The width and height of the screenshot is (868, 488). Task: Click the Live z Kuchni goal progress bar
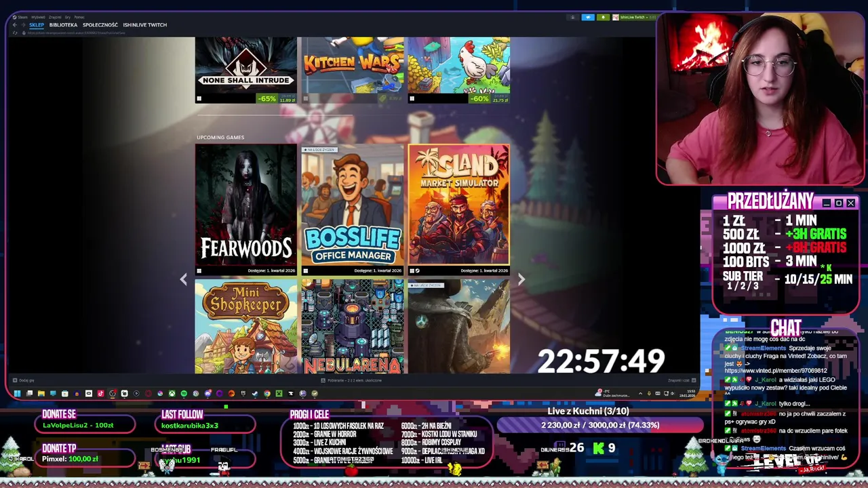coord(600,425)
